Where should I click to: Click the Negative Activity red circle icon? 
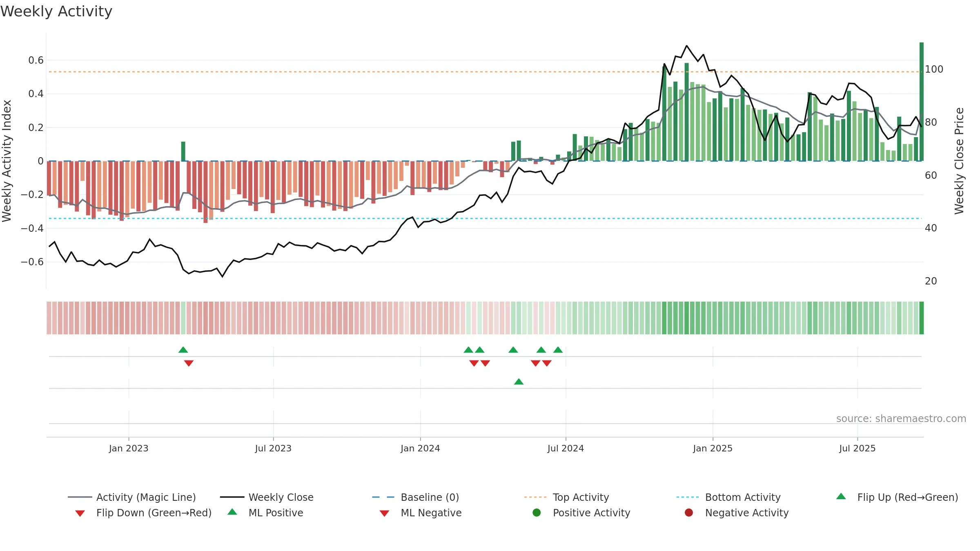(689, 512)
